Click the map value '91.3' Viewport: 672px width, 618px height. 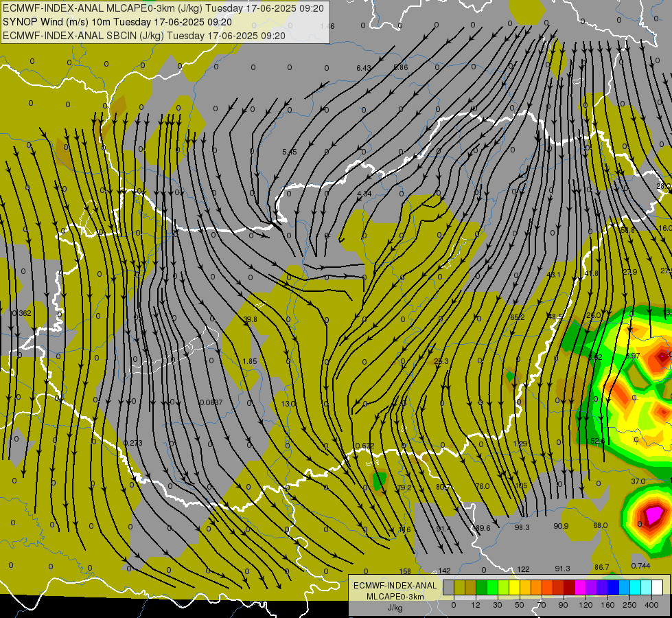tap(562, 569)
